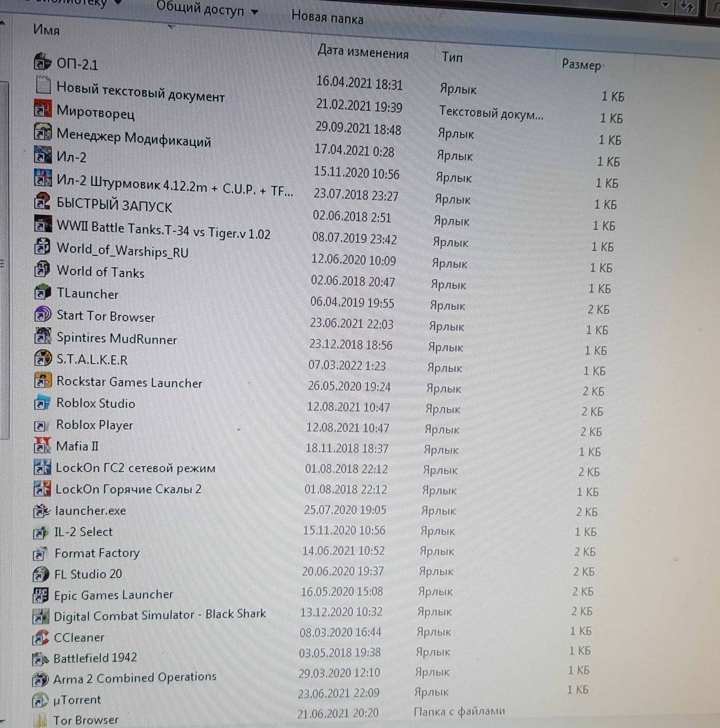Viewport: 720px width, 728px height.
Task: Click the LockOn ГС2 сетевой режим icon
Action: pos(42,467)
